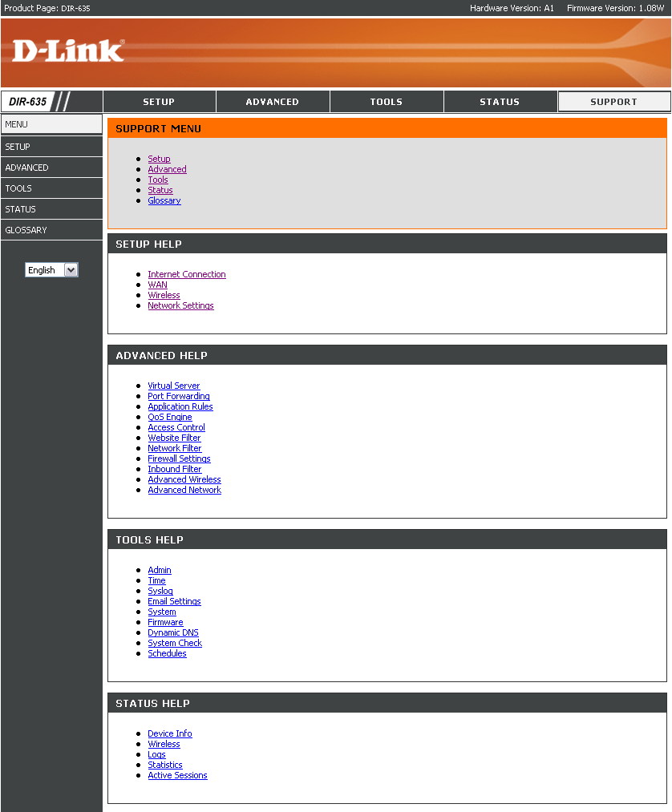Viewport: 672px width, 812px height.
Task: Click the Advanced link in Support Menu
Action: [x=167, y=169]
